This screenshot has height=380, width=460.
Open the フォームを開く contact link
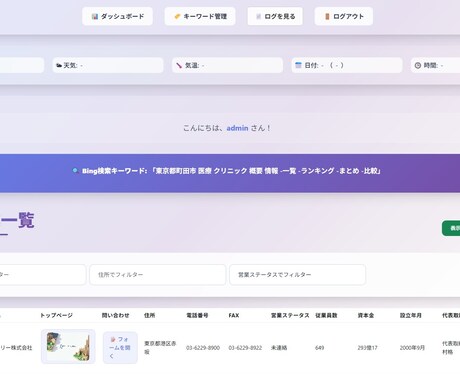tap(120, 348)
